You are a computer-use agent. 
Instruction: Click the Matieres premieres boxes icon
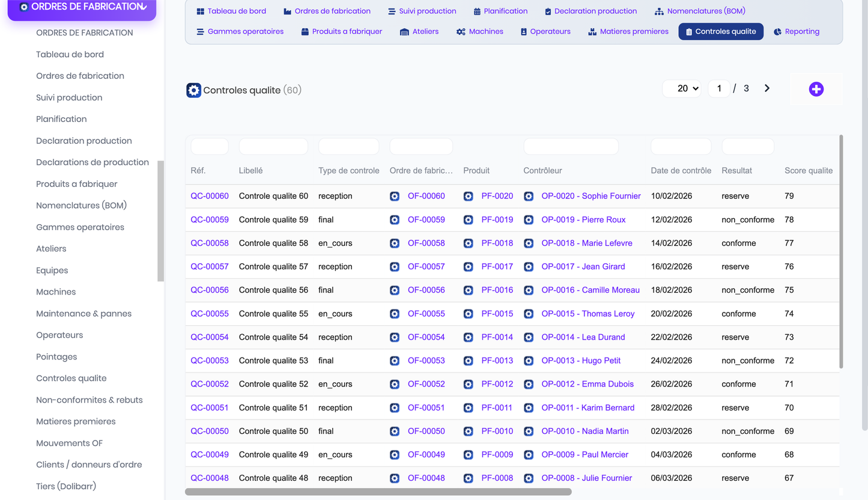point(592,32)
